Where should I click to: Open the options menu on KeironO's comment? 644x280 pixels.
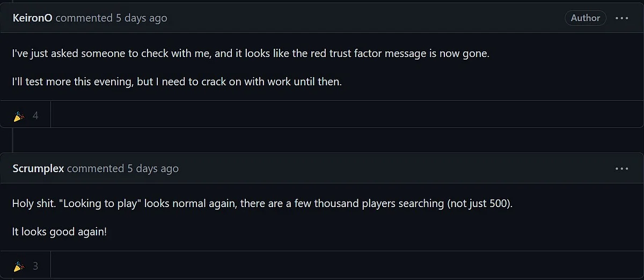(622, 18)
